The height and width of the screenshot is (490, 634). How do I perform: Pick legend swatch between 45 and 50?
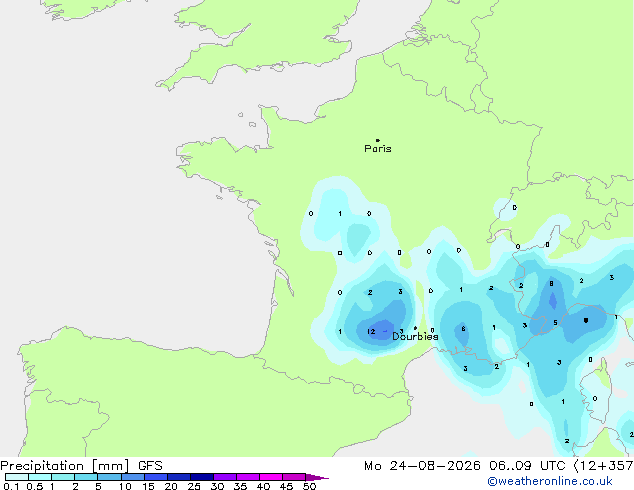coord(294,477)
